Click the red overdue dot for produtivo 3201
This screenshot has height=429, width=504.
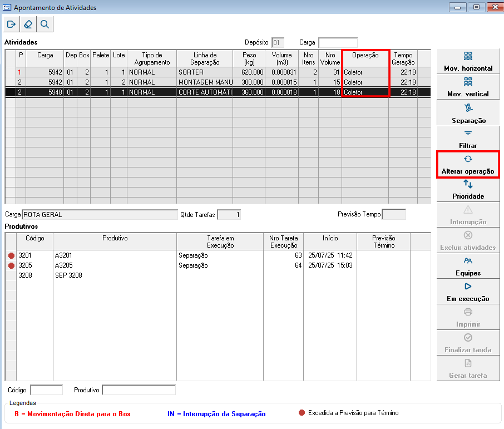tap(11, 255)
